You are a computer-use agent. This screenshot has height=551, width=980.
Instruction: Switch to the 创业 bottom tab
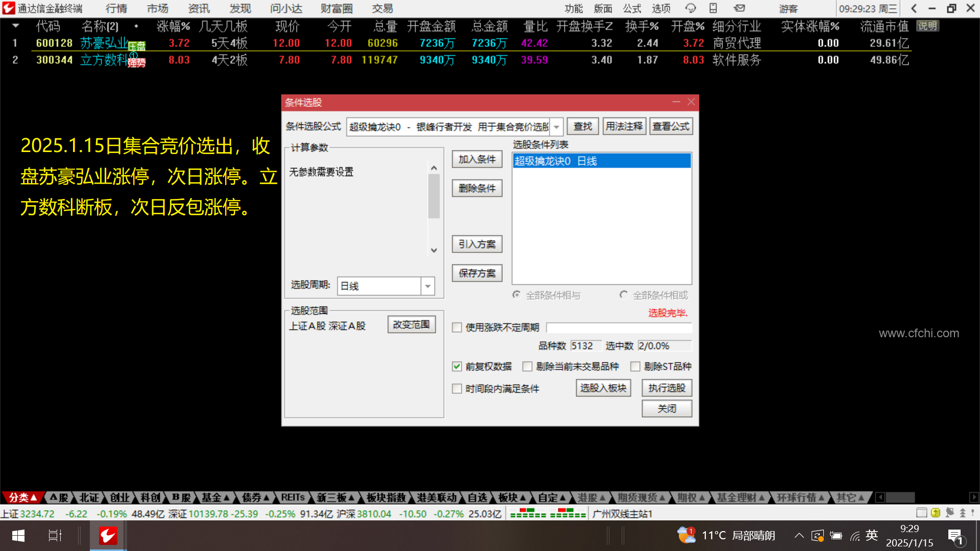click(120, 497)
